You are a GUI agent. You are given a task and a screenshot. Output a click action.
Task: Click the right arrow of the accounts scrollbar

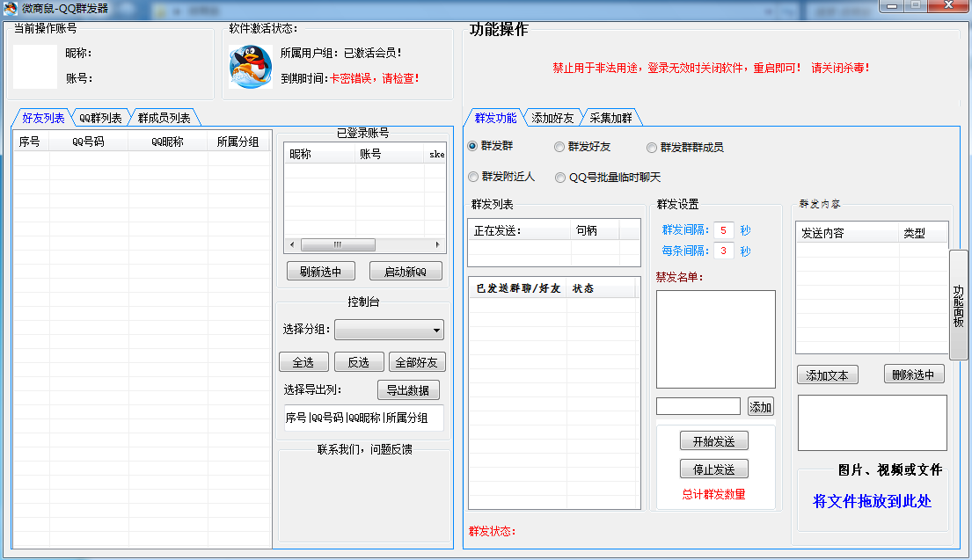[x=438, y=244]
